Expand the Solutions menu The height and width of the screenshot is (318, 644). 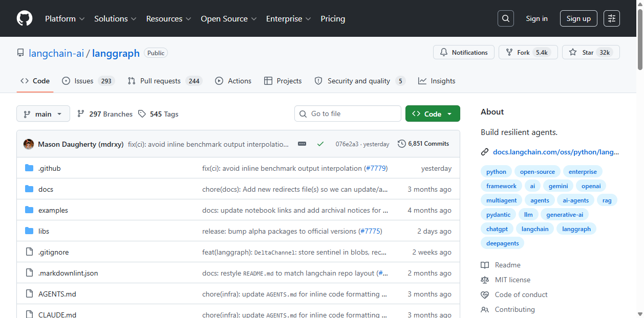click(115, 18)
